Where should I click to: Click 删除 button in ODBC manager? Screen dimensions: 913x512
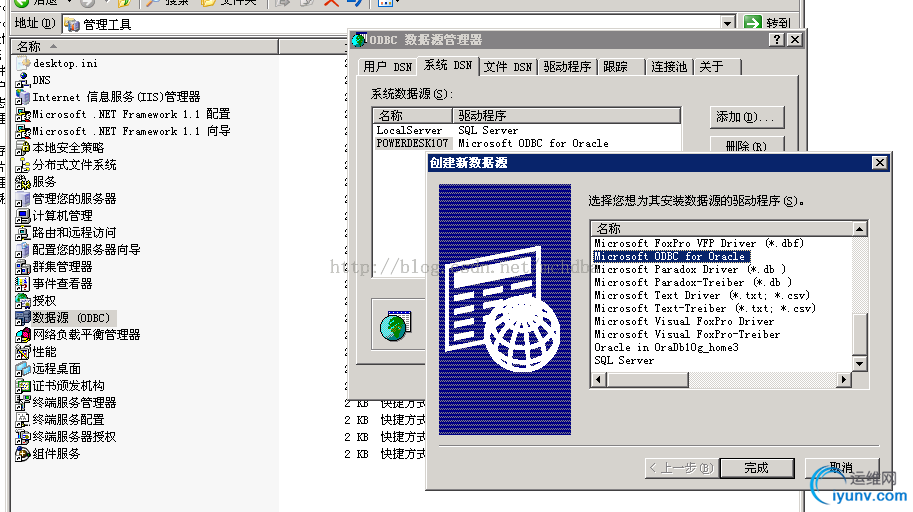click(747, 144)
